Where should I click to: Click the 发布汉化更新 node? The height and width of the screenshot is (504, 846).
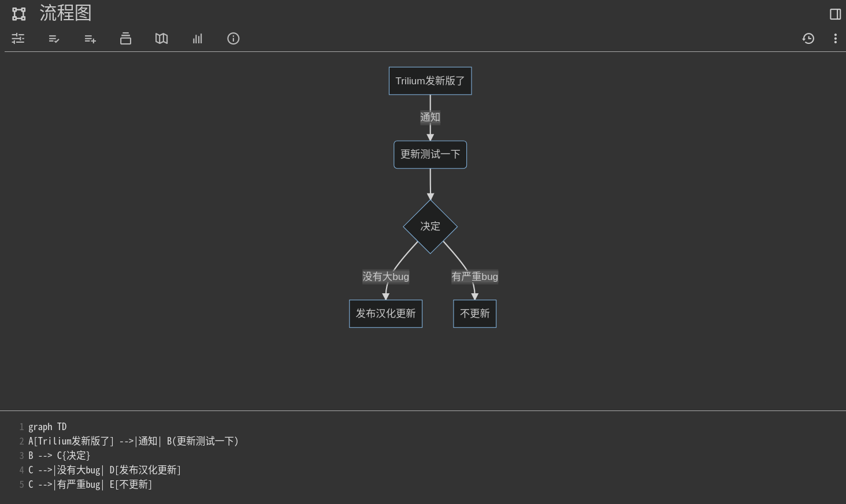(x=385, y=313)
